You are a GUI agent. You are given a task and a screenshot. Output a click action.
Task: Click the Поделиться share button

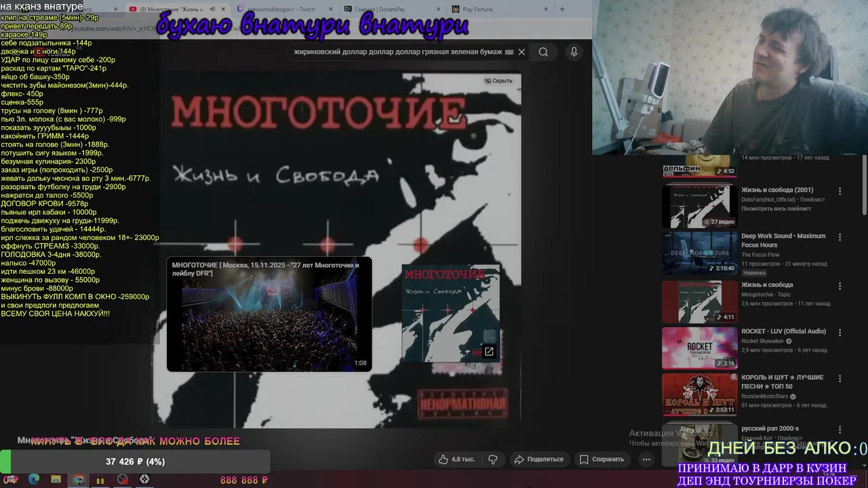pos(539,459)
